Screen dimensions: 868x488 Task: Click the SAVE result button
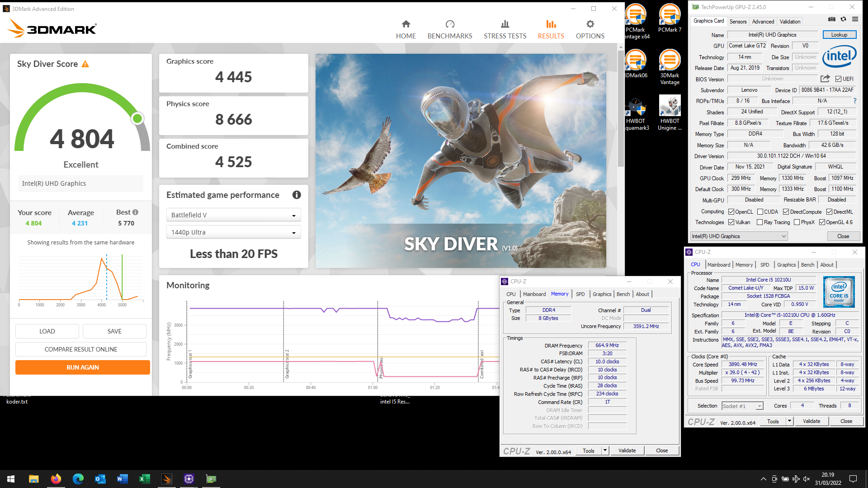pos(114,331)
